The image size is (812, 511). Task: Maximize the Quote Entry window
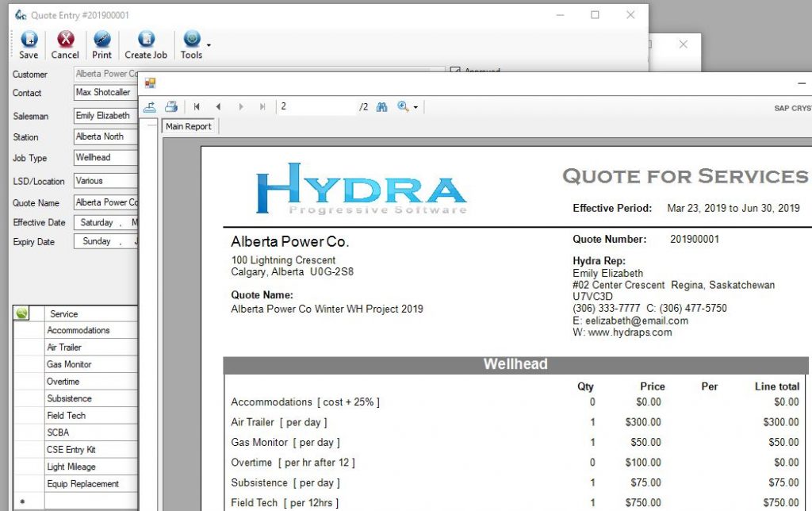tap(595, 15)
